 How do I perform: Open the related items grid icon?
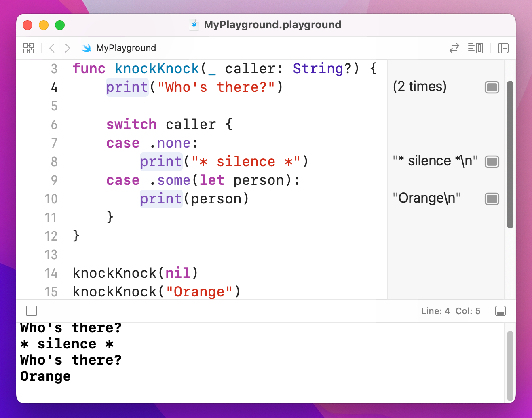pos(29,48)
